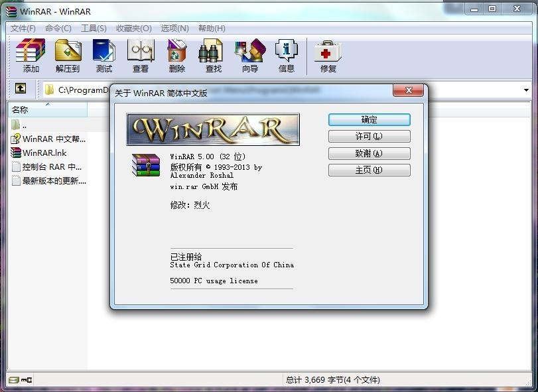Open the 命令(C) menu
This screenshot has width=538, height=392.
[x=58, y=29]
